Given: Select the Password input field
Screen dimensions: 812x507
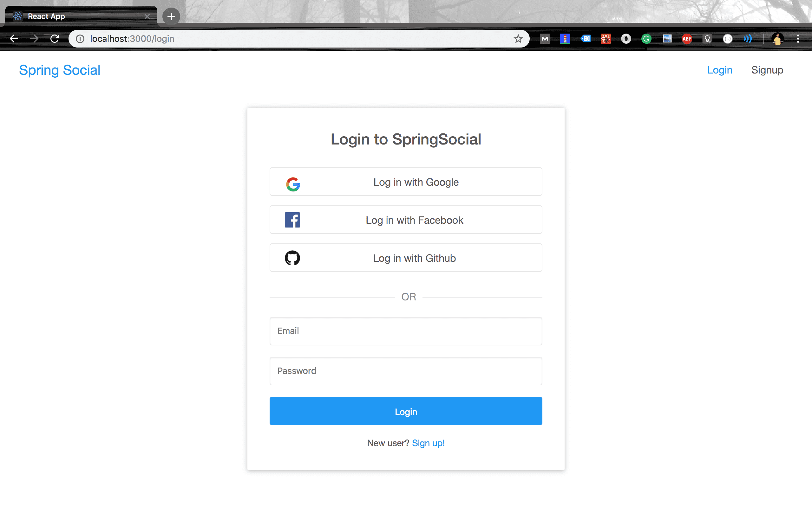Looking at the screenshot, I should click(x=406, y=370).
